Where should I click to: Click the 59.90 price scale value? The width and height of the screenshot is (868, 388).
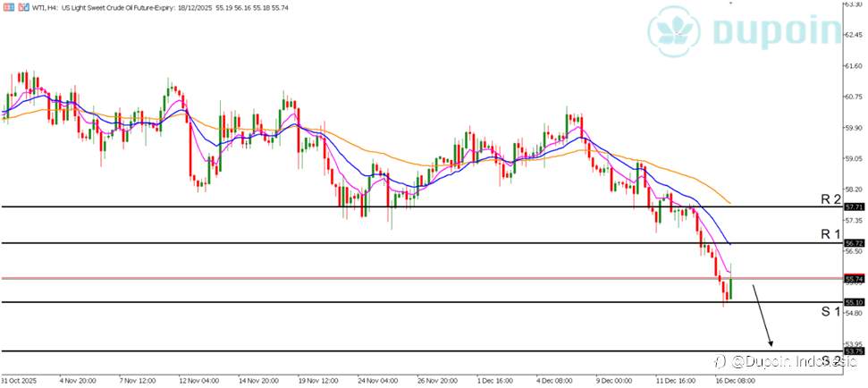[853, 127]
